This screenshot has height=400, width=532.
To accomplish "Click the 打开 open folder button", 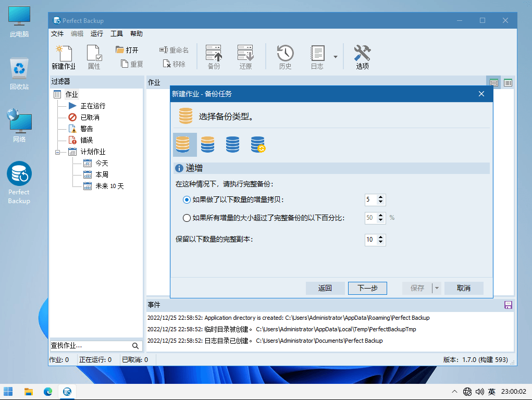I will point(127,50).
